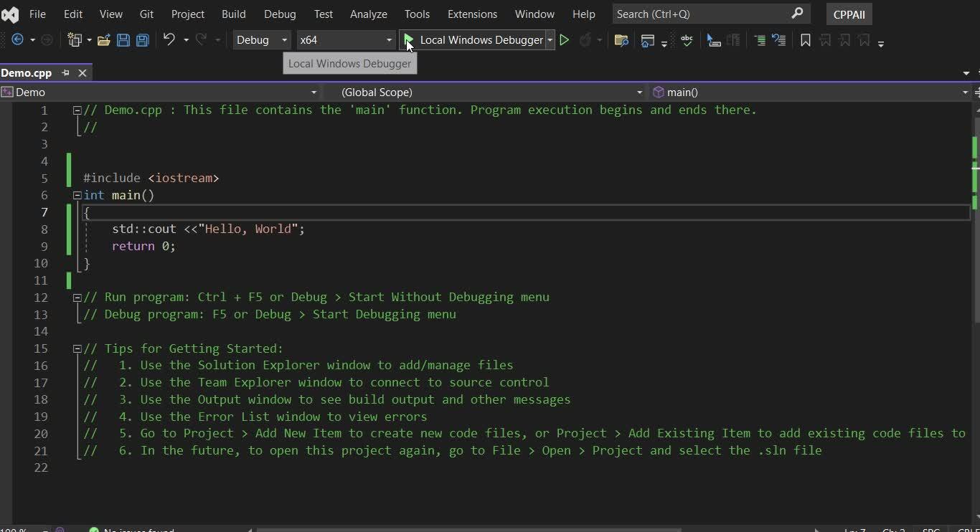
Task: Click on the int main() declaration
Action: 118,195
